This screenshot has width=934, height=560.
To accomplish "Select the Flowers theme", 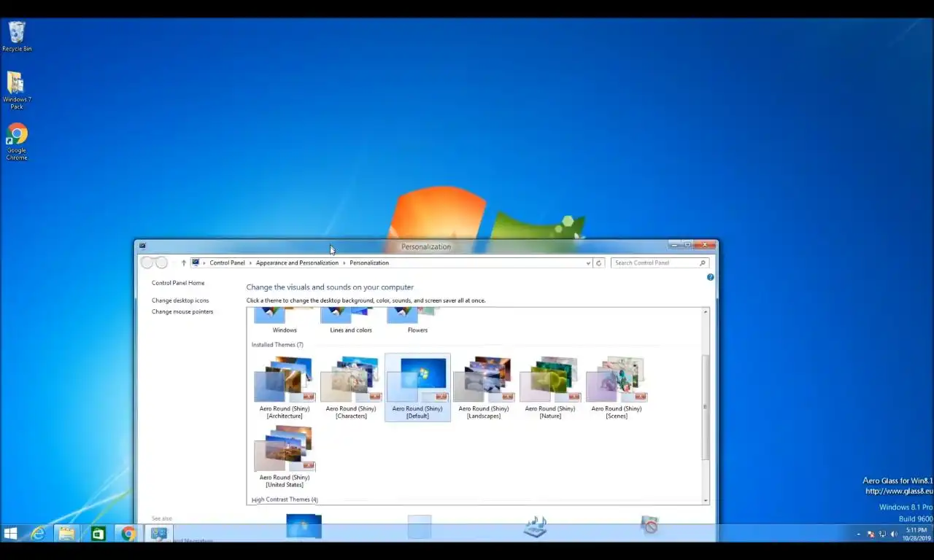I will (x=417, y=321).
